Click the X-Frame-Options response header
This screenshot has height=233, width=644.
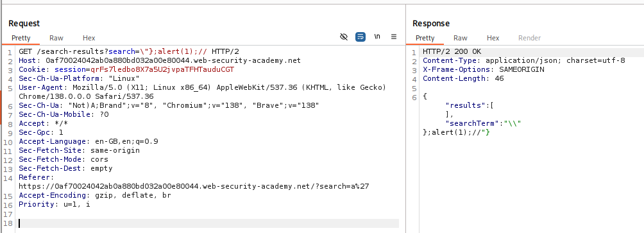click(484, 69)
